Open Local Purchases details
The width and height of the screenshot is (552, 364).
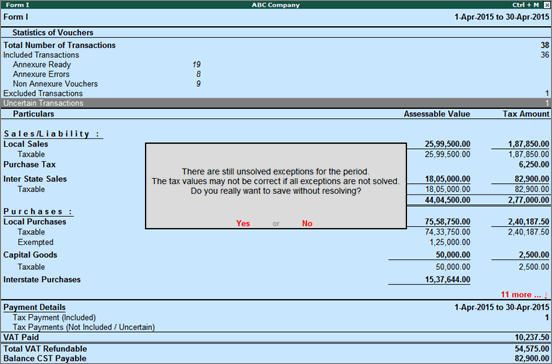34,222
